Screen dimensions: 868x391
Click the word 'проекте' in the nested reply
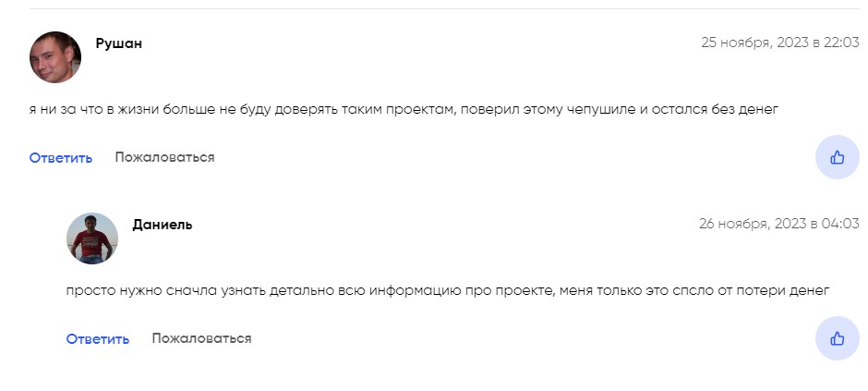(523, 291)
